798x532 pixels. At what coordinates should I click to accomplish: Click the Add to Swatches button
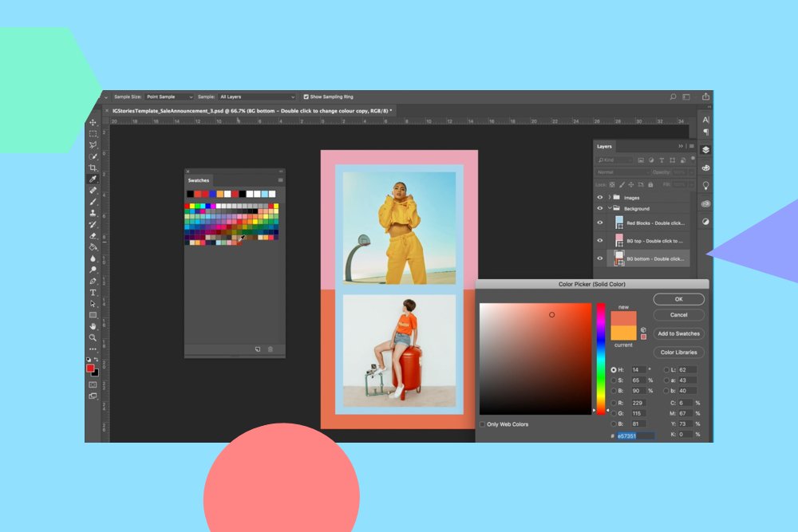(x=678, y=333)
